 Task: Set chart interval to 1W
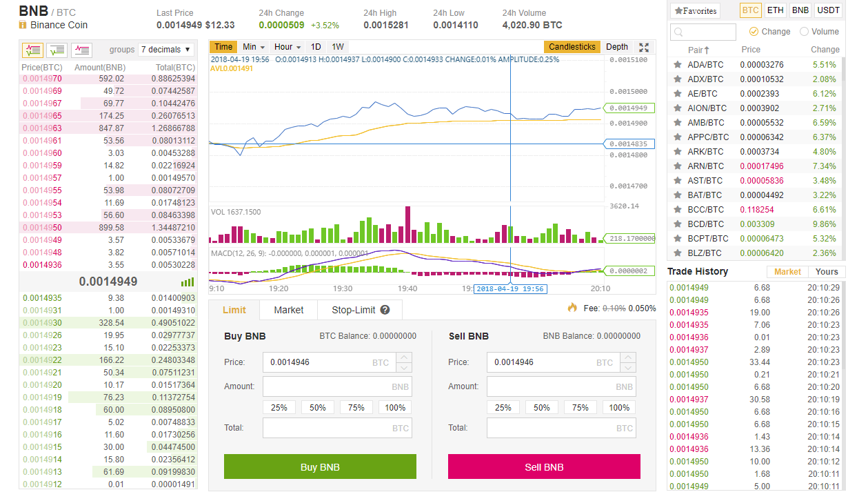click(338, 47)
